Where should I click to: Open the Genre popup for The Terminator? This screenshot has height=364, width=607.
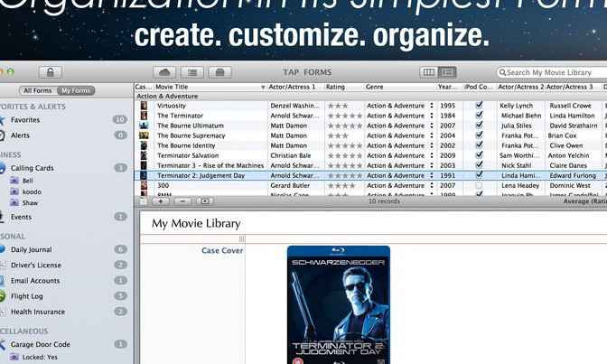[432, 116]
